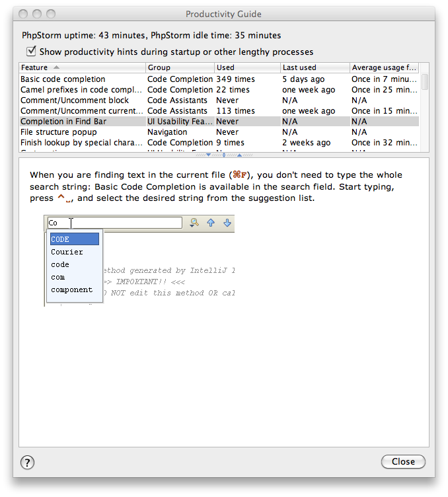Select 'CODE' suggestion in completion list
The height and width of the screenshot is (497, 448).
click(x=75, y=239)
